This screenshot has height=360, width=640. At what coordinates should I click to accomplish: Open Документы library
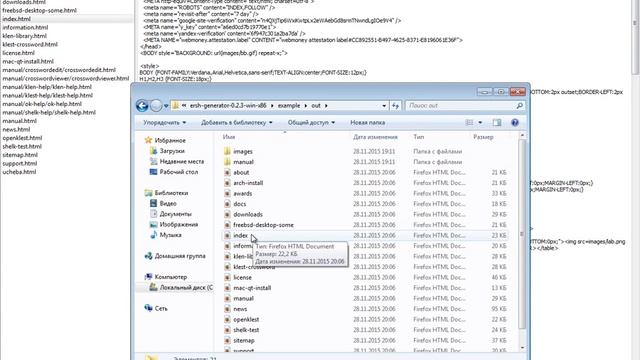pos(175,214)
